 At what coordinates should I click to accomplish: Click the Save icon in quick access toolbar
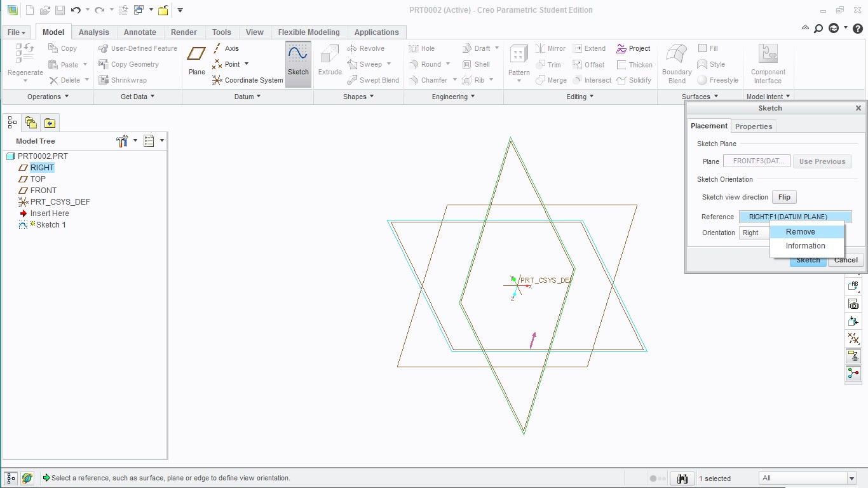[60, 10]
